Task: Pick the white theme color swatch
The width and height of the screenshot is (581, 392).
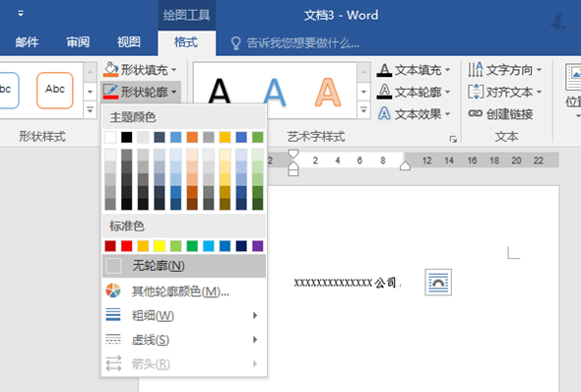Action: (x=110, y=137)
